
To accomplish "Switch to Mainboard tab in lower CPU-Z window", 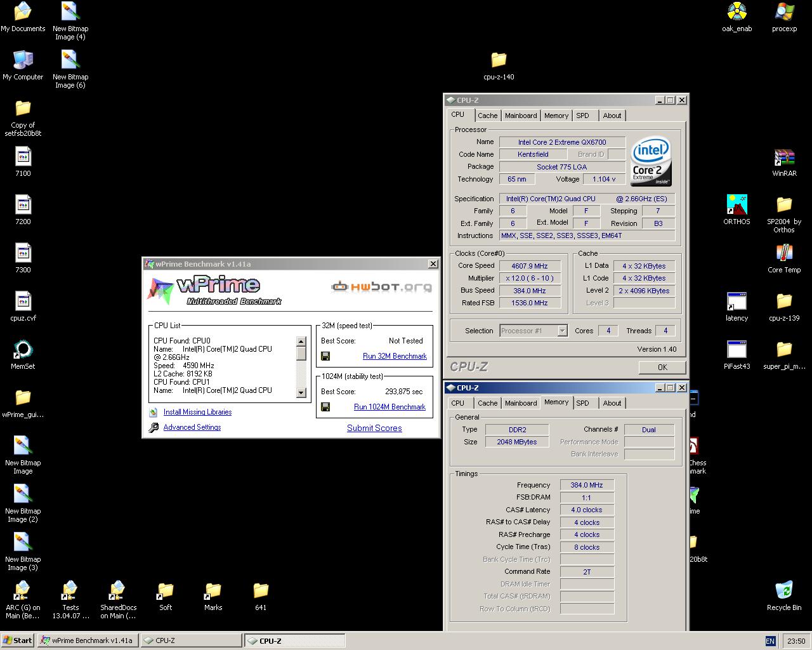I will [521, 403].
